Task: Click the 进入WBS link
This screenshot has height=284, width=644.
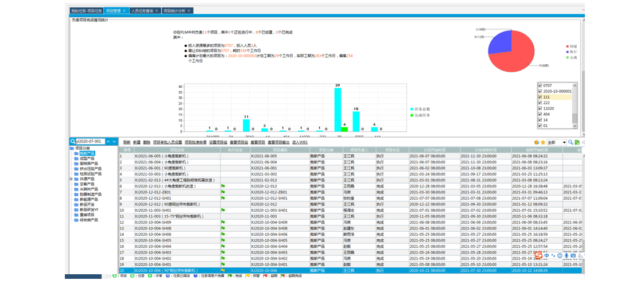Action: coord(300,142)
